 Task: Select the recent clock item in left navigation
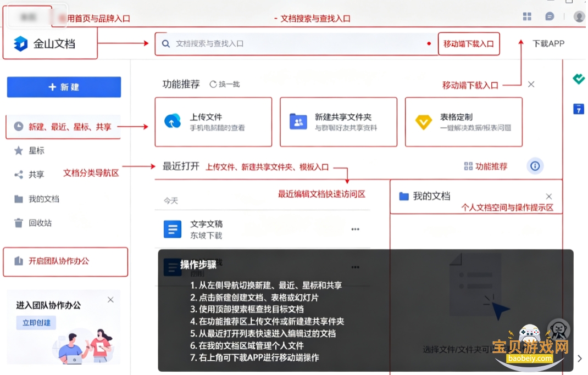pyautogui.click(x=63, y=127)
